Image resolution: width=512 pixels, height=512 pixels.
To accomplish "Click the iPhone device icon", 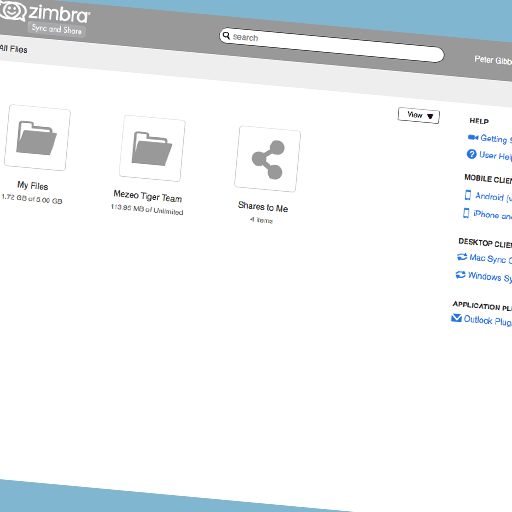I will (x=466, y=213).
